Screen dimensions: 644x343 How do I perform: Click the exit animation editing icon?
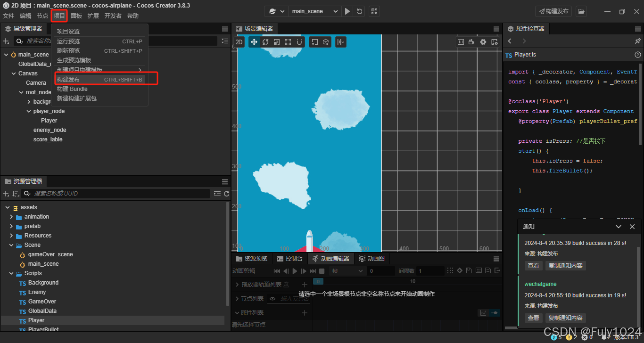[x=496, y=271]
